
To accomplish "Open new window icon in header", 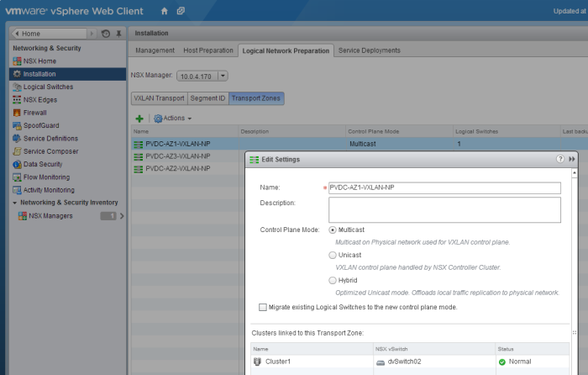I will click(181, 11).
